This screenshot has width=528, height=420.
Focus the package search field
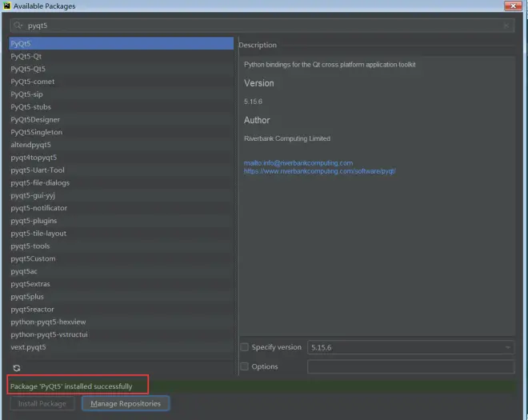(262, 26)
